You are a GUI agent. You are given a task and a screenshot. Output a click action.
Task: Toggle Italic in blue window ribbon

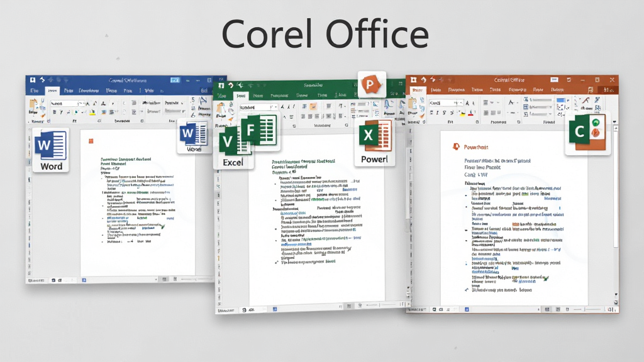point(61,112)
